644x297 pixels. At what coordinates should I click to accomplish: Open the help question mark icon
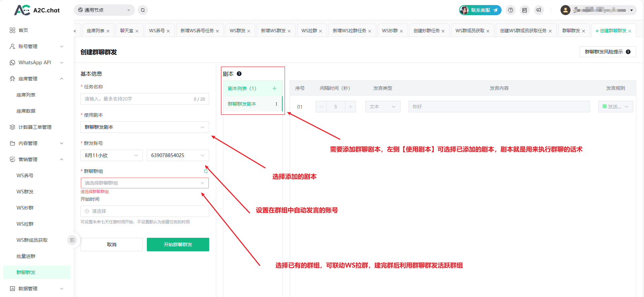(x=511, y=10)
